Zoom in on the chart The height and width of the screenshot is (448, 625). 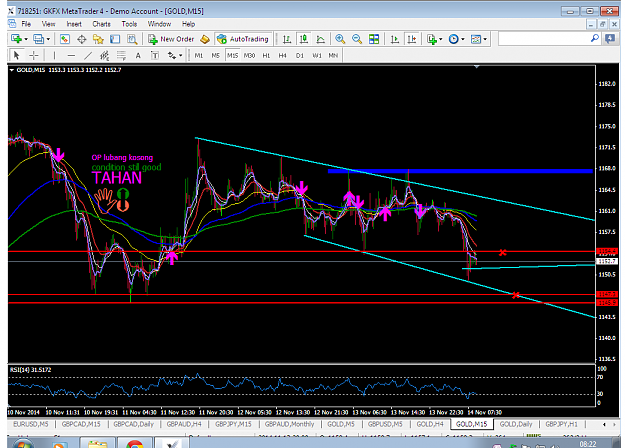340,39
